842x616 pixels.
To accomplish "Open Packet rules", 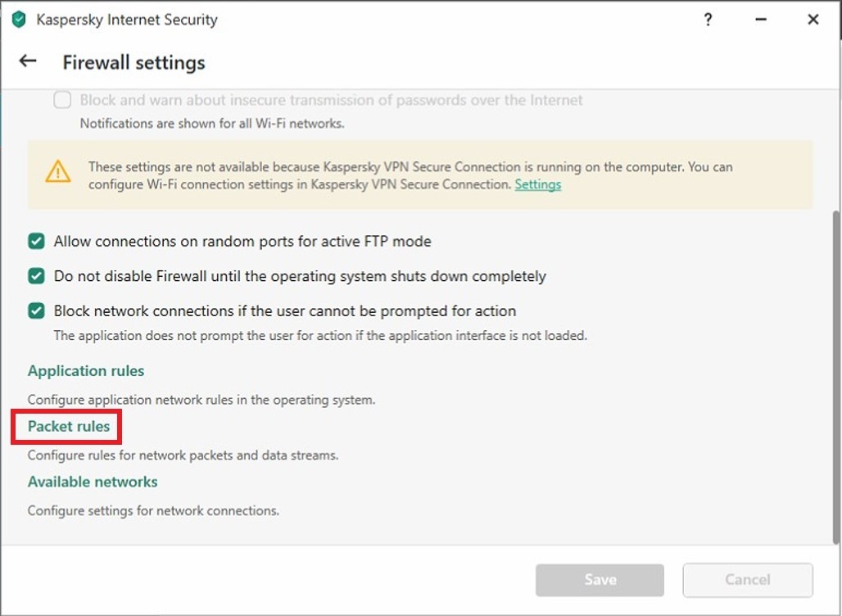I will pos(69,427).
